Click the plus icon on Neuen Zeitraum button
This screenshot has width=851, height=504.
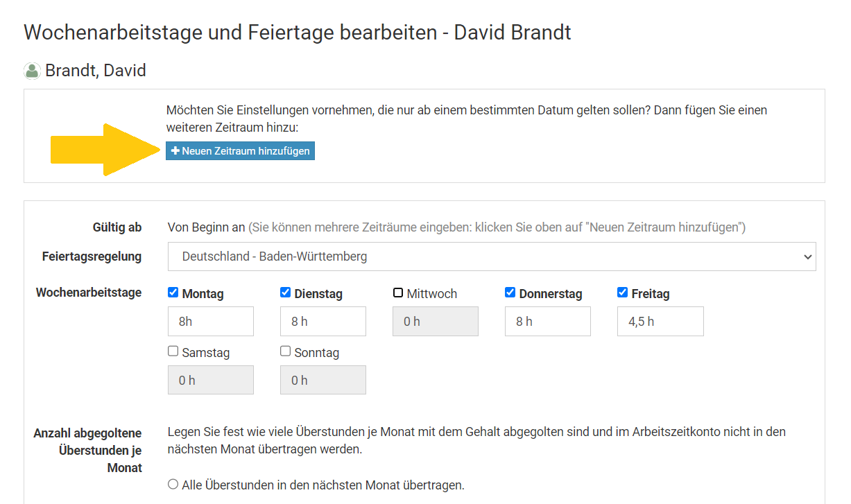tap(175, 150)
